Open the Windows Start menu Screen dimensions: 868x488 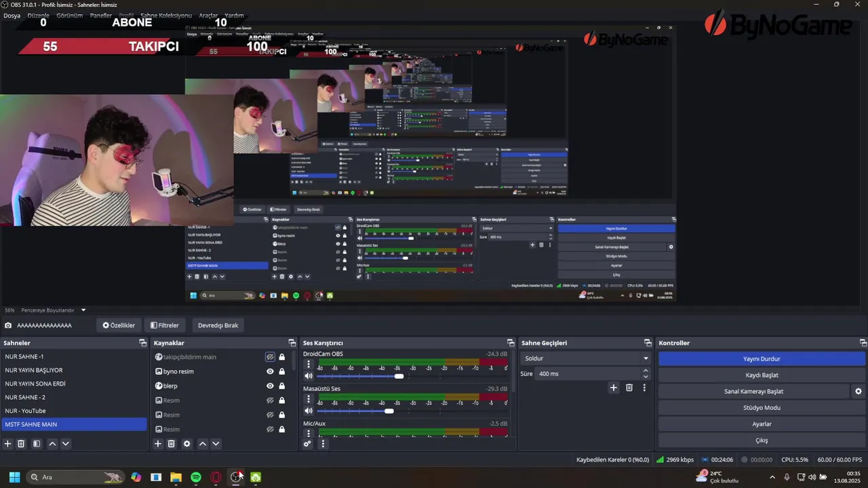click(14, 477)
